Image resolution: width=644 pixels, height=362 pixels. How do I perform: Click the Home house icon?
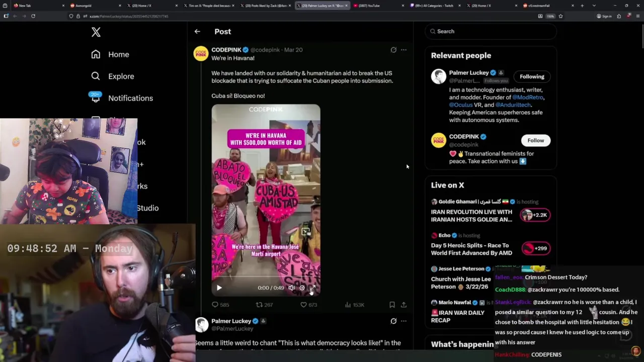tap(96, 54)
